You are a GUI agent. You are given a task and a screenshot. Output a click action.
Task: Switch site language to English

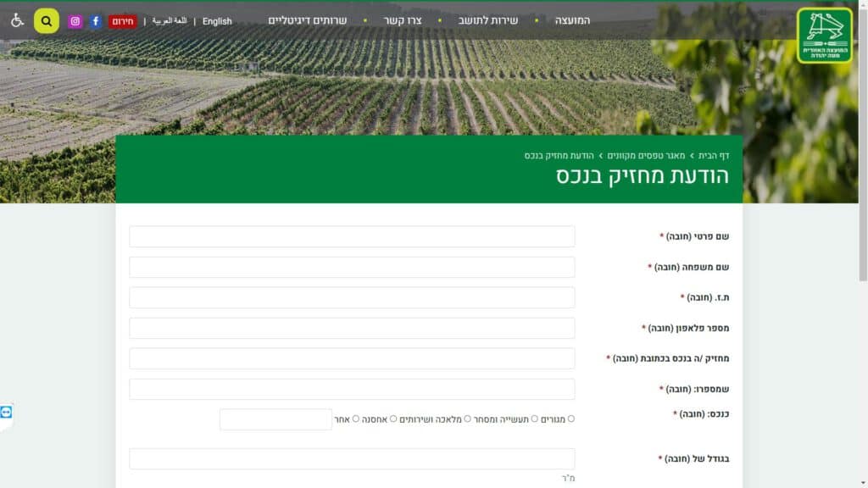click(217, 21)
